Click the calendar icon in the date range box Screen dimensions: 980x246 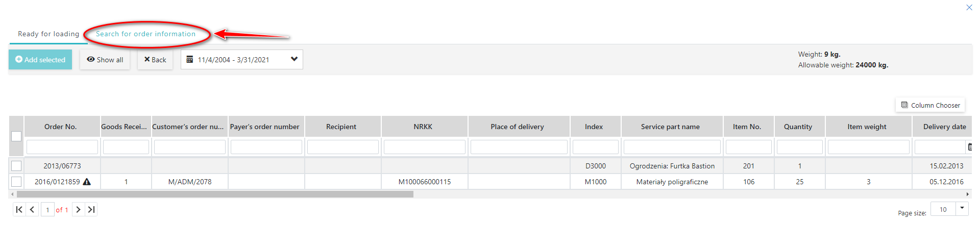tap(190, 60)
